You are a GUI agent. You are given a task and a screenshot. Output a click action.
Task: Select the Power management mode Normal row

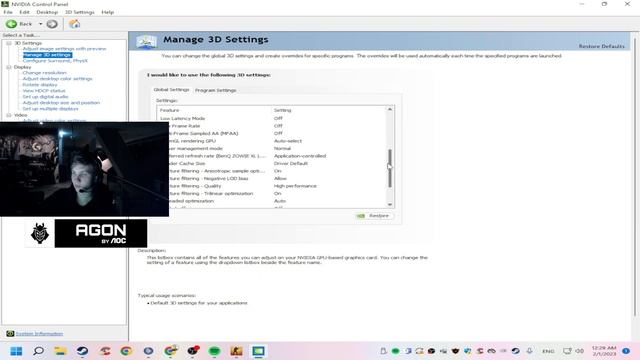271,149
